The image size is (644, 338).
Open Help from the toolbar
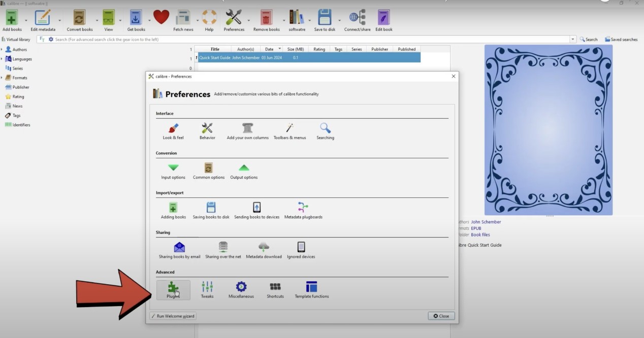(x=209, y=20)
